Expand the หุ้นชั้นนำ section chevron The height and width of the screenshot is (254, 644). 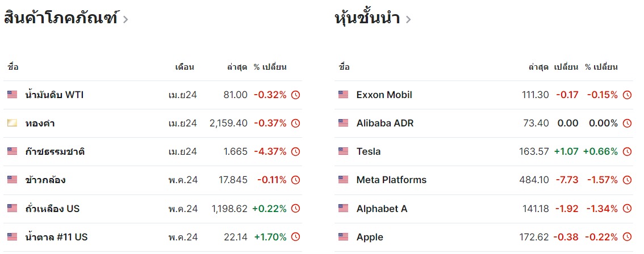click(x=408, y=19)
